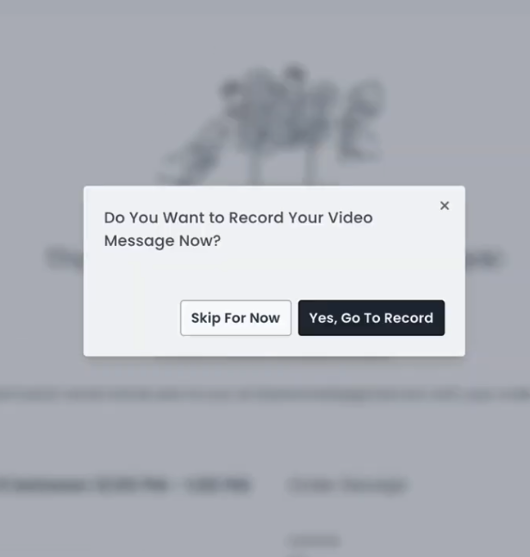
Task: Click the dimmed overlay below the dialog
Action: click(x=265, y=444)
